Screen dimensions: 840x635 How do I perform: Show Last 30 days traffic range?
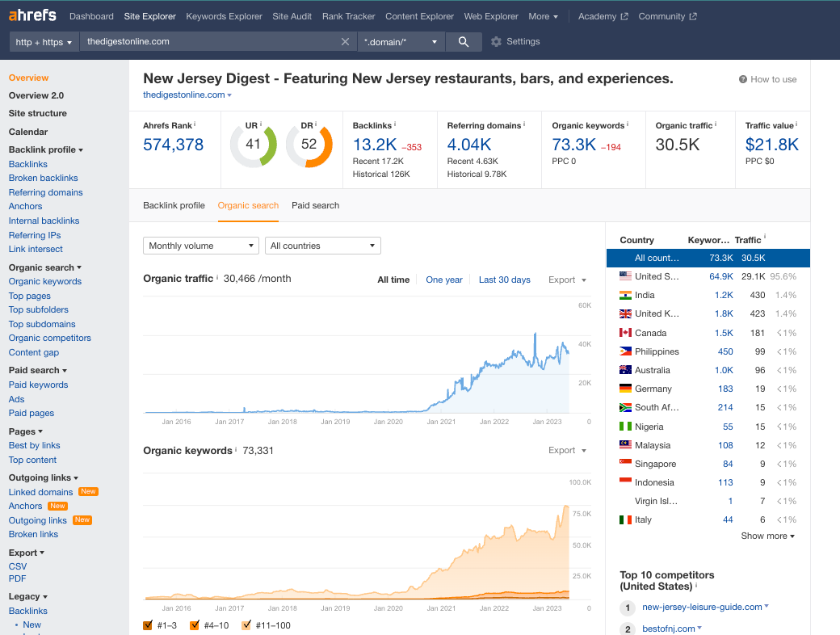tap(505, 280)
